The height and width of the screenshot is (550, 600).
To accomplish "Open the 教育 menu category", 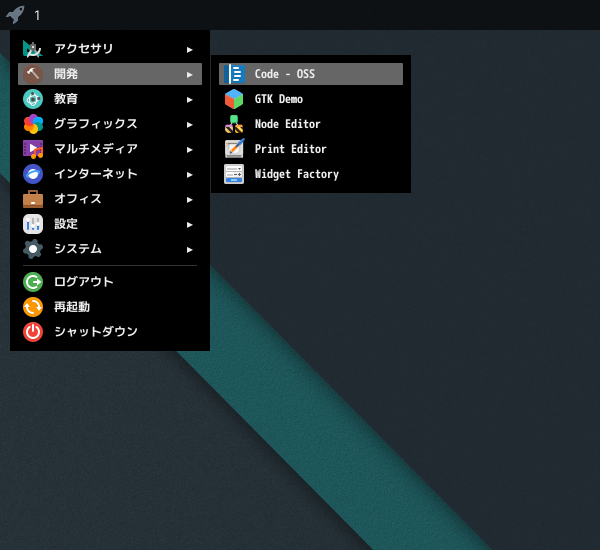I will (110, 99).
